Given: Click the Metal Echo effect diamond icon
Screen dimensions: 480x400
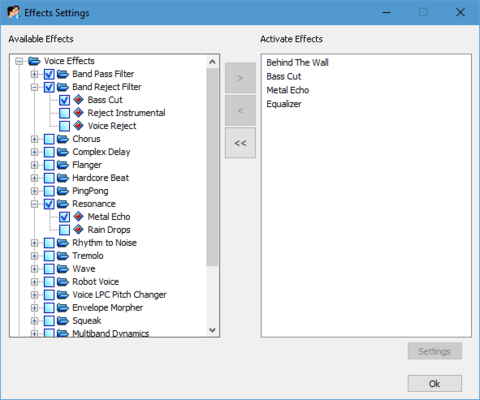Looking at the screenshot, I should tap(78, 217).
